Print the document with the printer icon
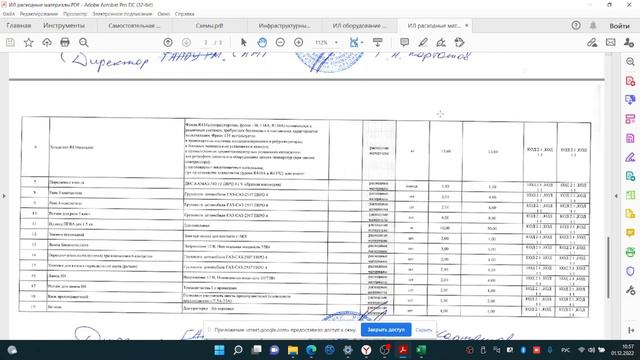Viewport: 640px width, 360px height. (65, 42)
